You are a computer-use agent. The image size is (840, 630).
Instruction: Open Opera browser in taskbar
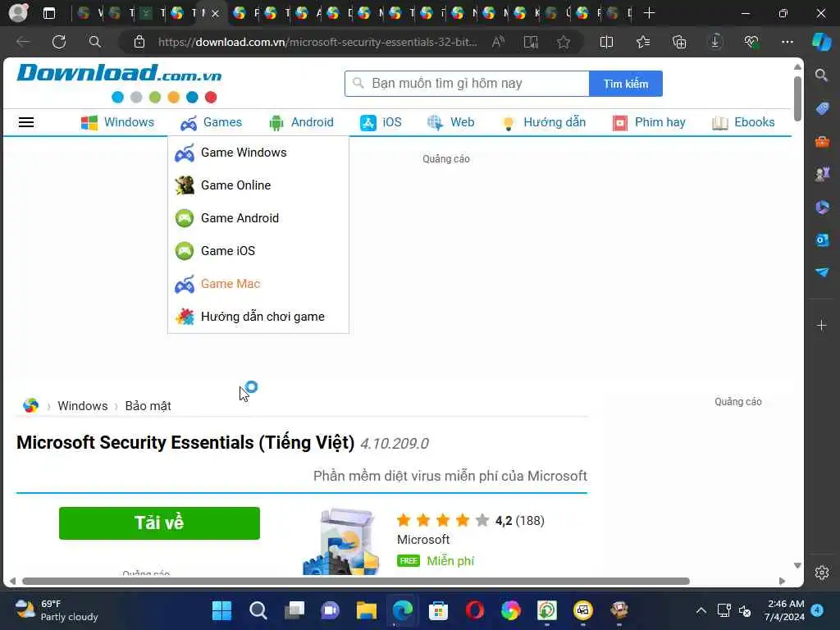(x=475, y=610)
